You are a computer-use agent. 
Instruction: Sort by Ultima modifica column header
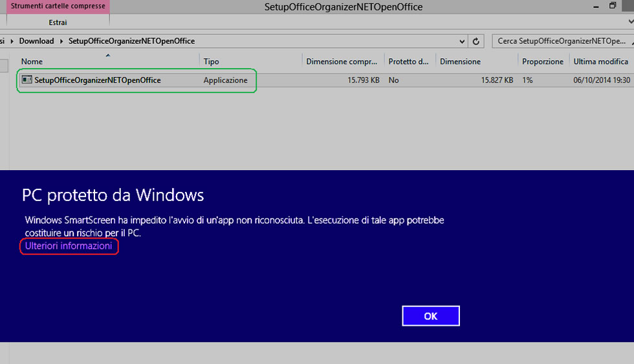601,61
